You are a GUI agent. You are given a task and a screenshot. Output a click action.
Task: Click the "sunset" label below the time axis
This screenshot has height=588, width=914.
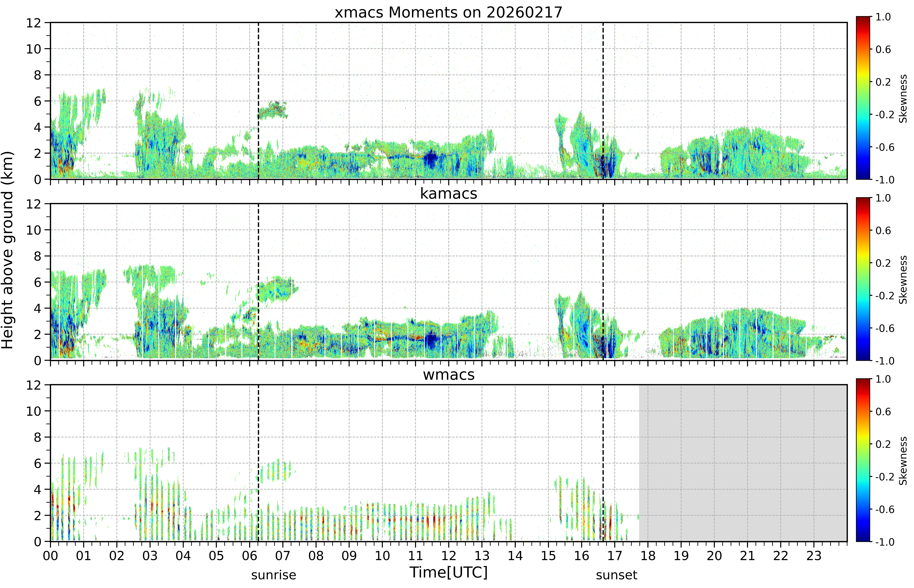pos(617,575)
